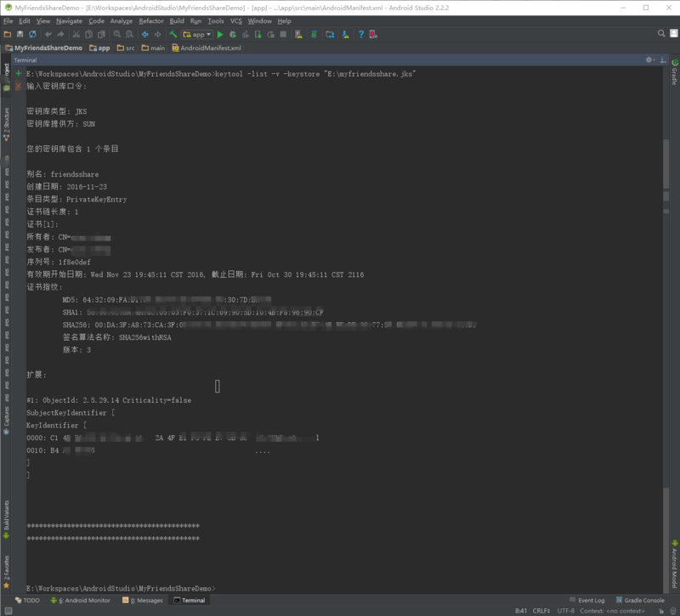680x616 pixels.
Task: Open the Gradle side panel
Action: [674, 72]
